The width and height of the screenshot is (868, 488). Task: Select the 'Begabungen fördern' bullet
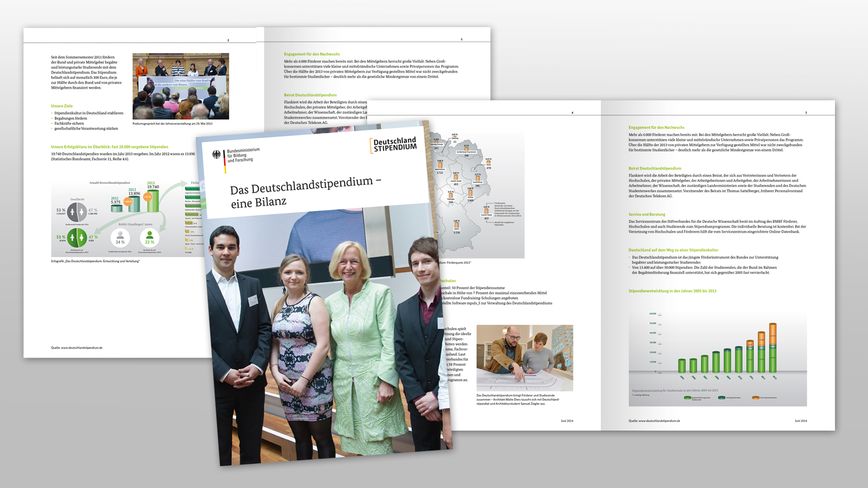[x=71, y=118]
